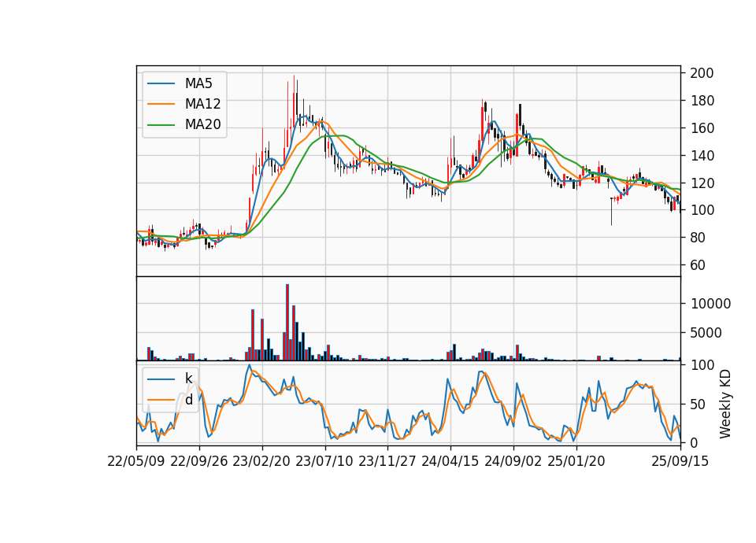This screenshot has height=543, width=756.
Task: Click the 23/07/10 date label
Action: pyautogui.click(x=324, y=461)
